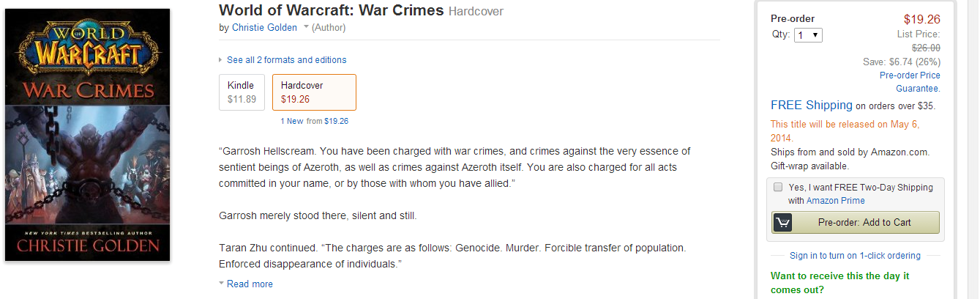Click the Garrosh Hellscream description paragraph

(x=454, y=166)
